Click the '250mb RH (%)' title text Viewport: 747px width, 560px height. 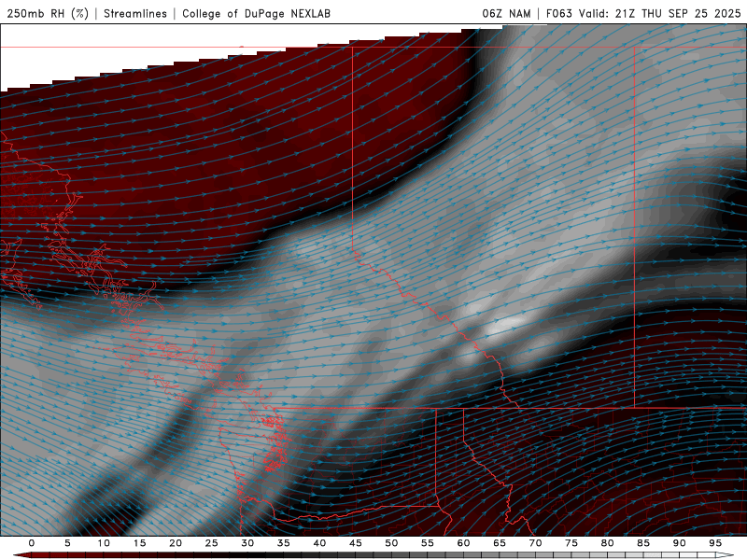pos(49,13)
